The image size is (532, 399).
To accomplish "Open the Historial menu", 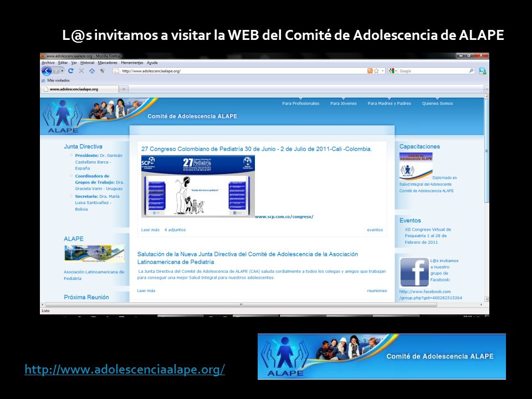I will (x=87, y=63).
